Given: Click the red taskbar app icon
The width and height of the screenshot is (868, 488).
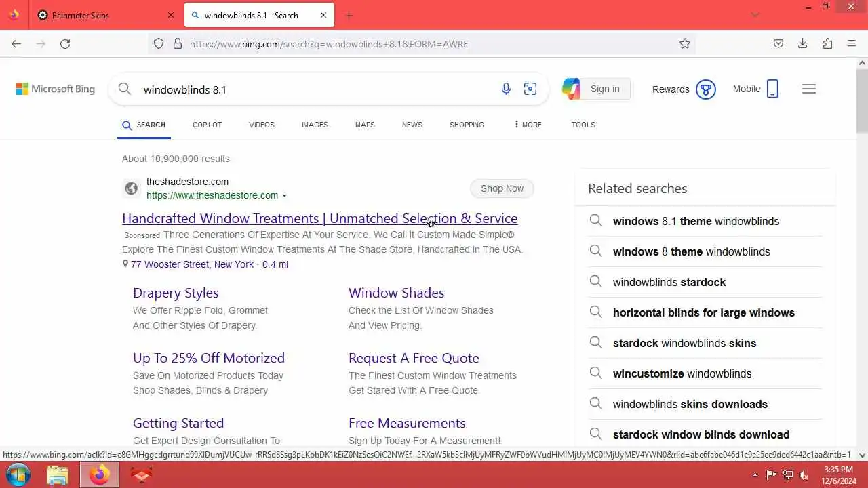Looking at the screenshot, I should 141,475.
